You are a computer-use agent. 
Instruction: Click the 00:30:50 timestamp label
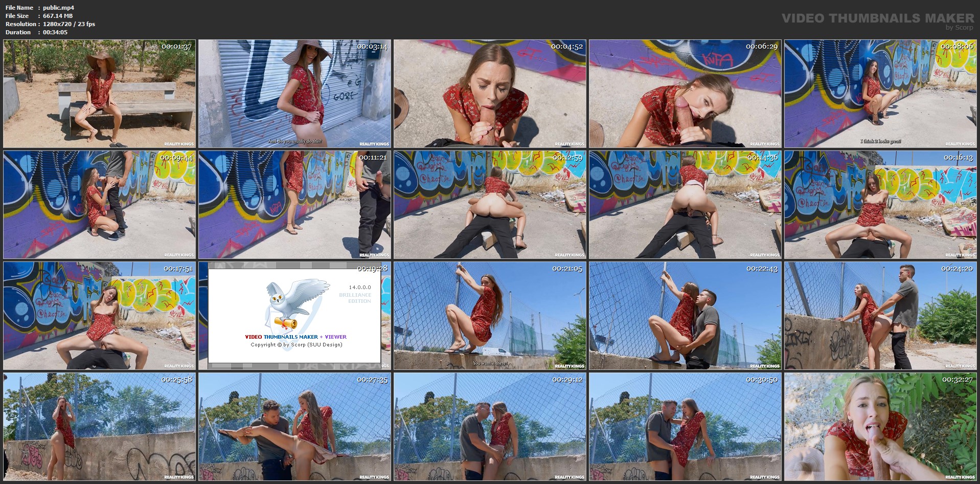pyautogui.click(x=762, y=380)
